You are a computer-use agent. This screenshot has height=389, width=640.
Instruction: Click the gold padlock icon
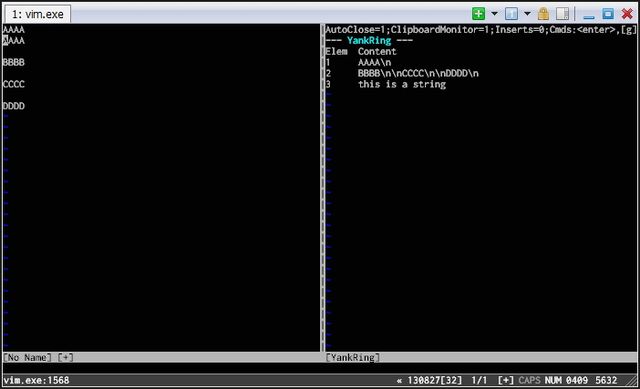tap(543, 13)
